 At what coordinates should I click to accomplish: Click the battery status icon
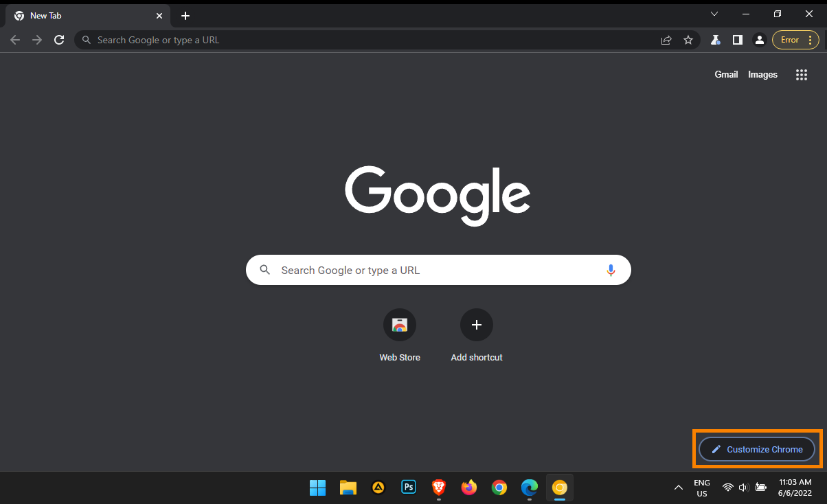(761, 488)
